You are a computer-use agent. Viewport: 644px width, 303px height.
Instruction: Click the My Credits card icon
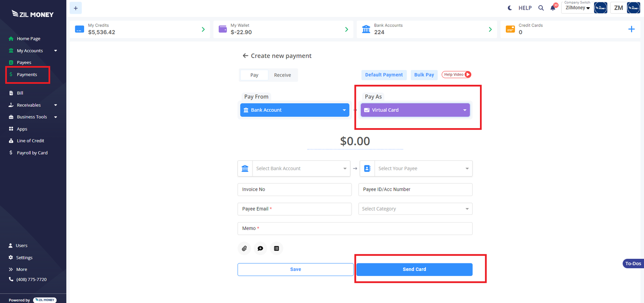[79, 29]
